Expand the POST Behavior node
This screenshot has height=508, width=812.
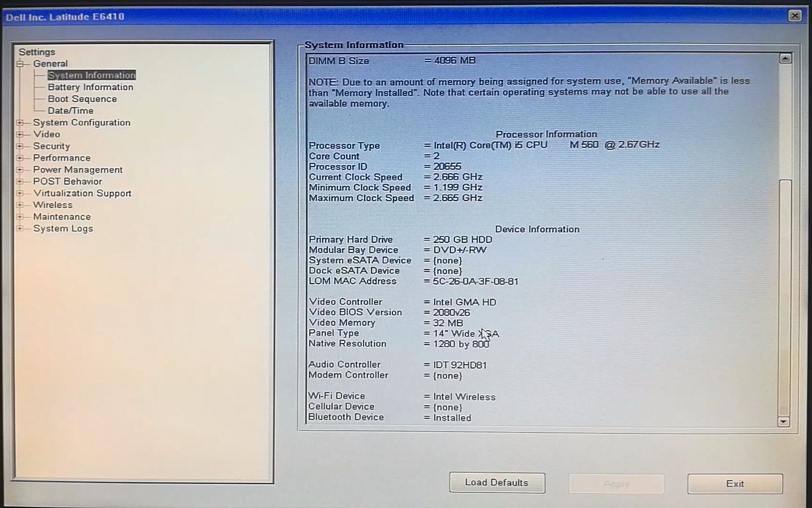tap(20, 182)
